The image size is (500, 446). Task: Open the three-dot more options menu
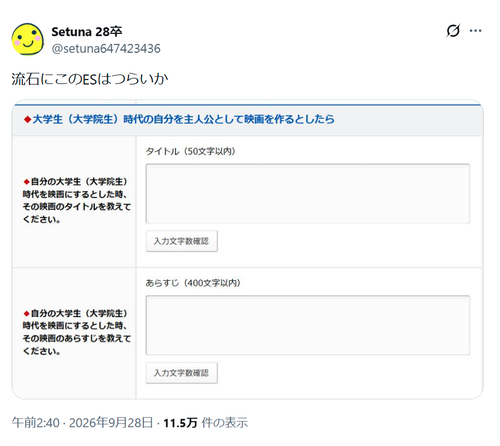475,31
